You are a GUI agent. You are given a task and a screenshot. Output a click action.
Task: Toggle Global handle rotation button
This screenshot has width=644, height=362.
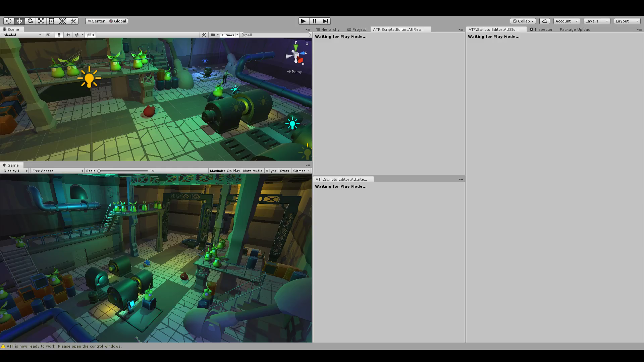coord(117,21)
